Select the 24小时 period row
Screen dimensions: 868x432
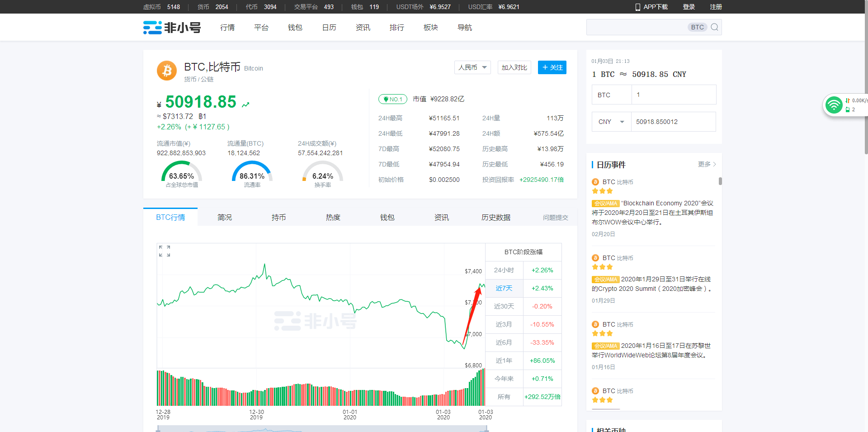(x=523, y=270)
